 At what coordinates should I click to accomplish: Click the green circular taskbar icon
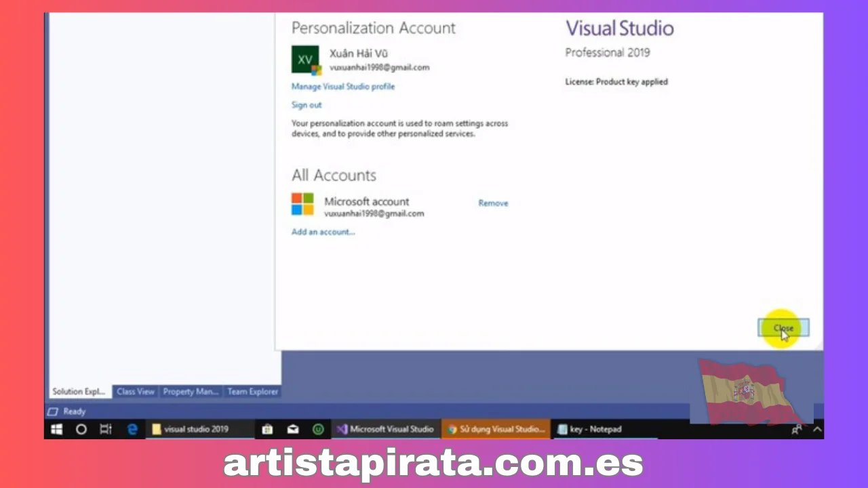pos(317,429)
